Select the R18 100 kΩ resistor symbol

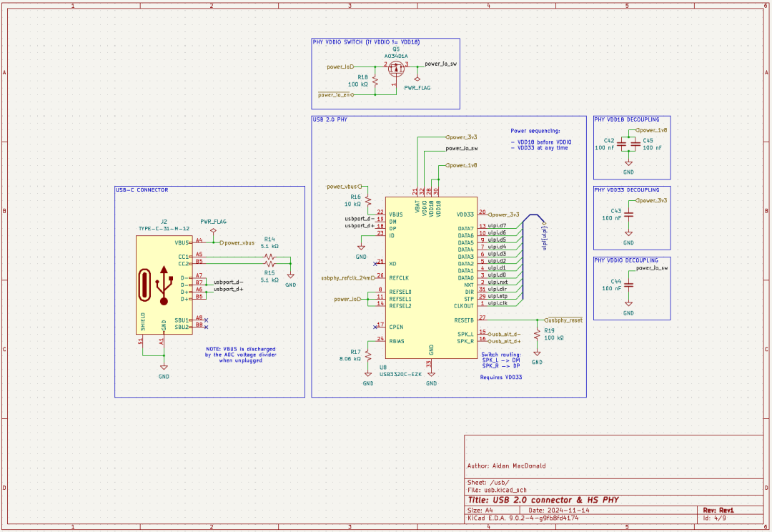(x=375, y=81)
